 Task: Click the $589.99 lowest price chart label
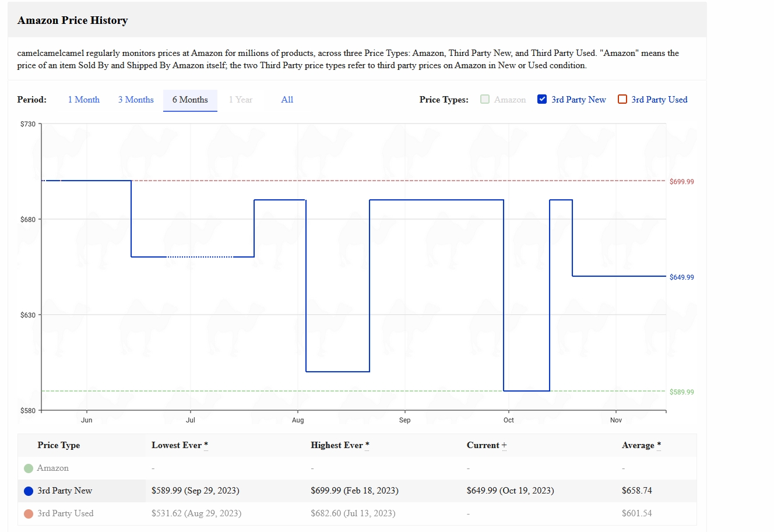point(681,392)
